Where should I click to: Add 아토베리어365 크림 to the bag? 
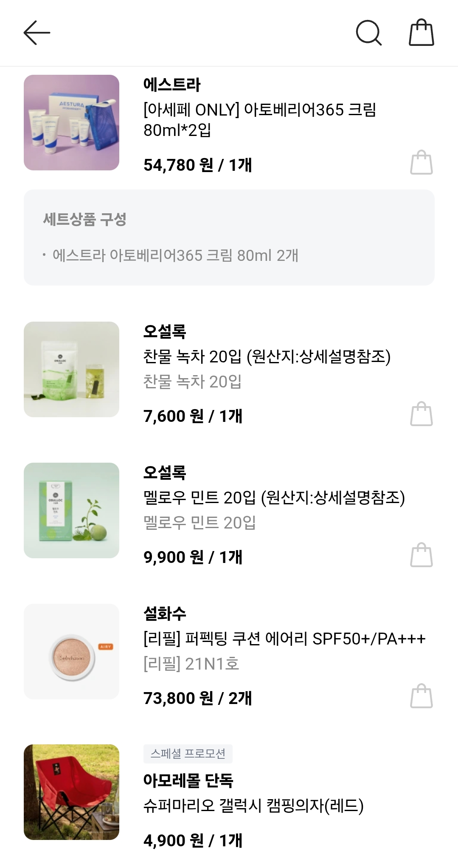point(421,162)
